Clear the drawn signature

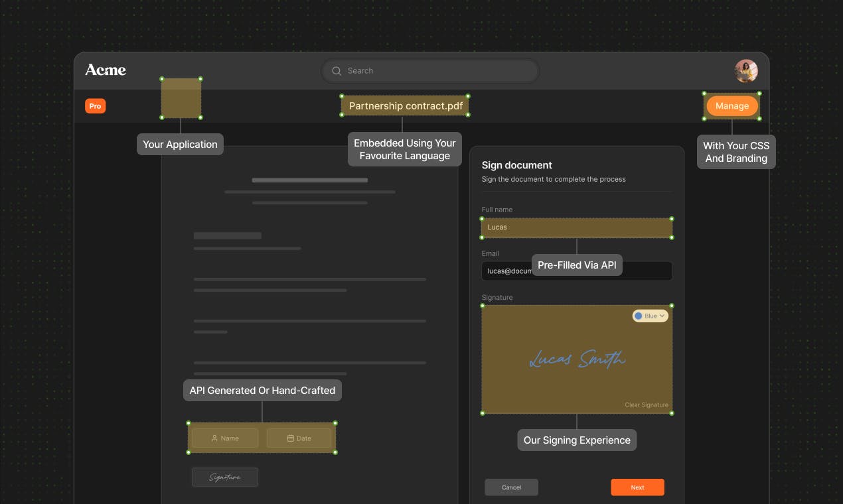click(x=646, y=405)
